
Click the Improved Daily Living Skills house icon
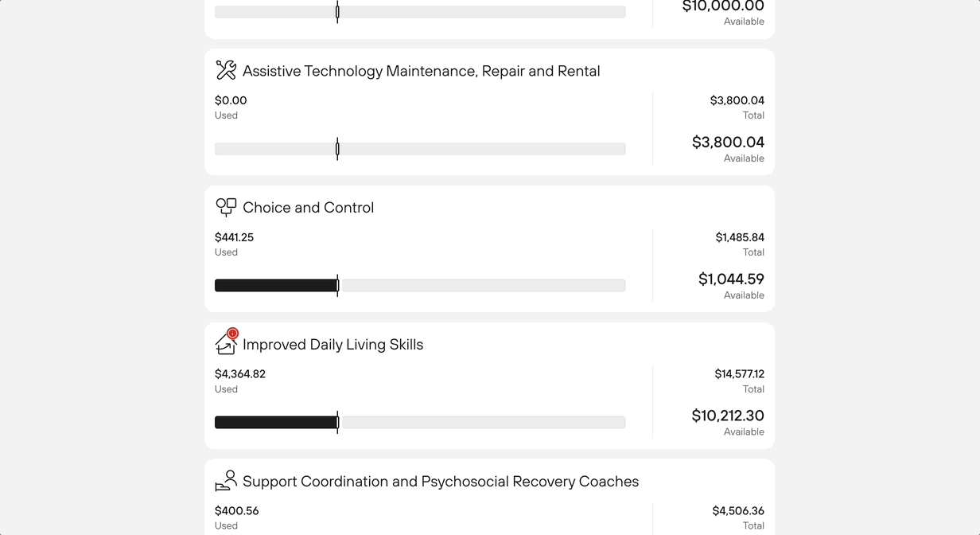tap(226, 344)
